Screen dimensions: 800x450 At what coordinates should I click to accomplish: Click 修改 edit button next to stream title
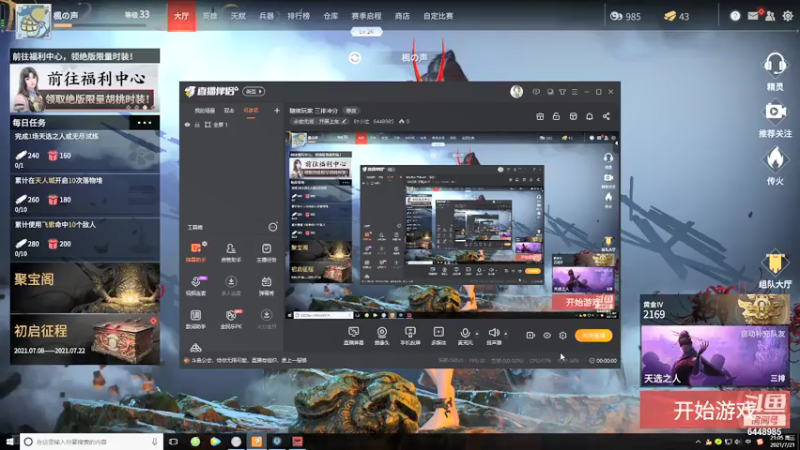[x=351, y=111]
